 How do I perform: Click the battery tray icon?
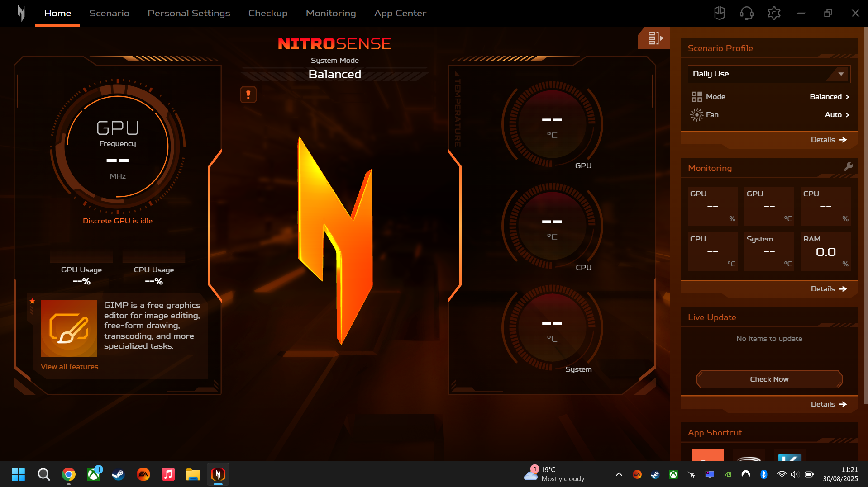[x=809, y=474]
